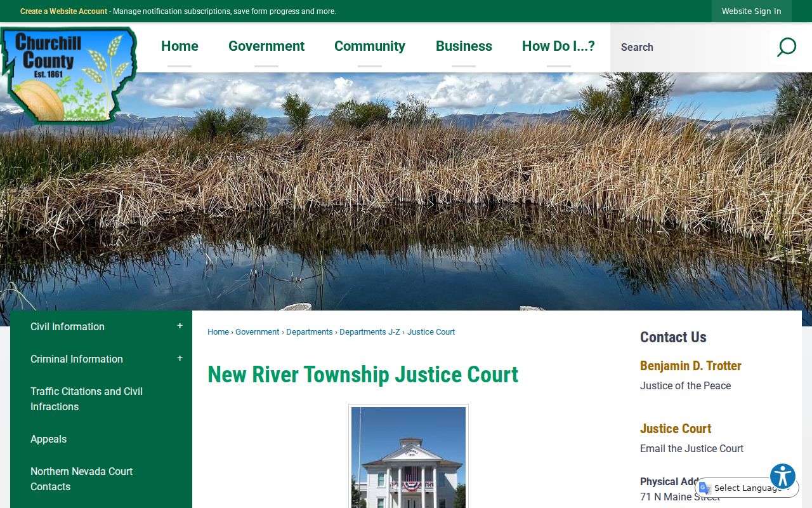812x508 pixels.
Task: Click the Google Translate icon
Action: pyautogui.click(x=705, y=488)
